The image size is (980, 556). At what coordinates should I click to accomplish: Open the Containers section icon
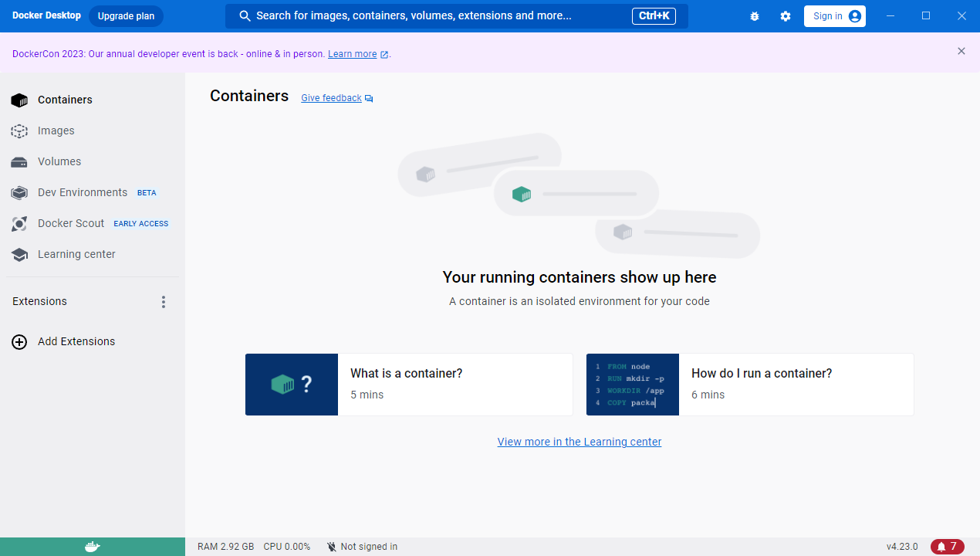coord(19,100)
